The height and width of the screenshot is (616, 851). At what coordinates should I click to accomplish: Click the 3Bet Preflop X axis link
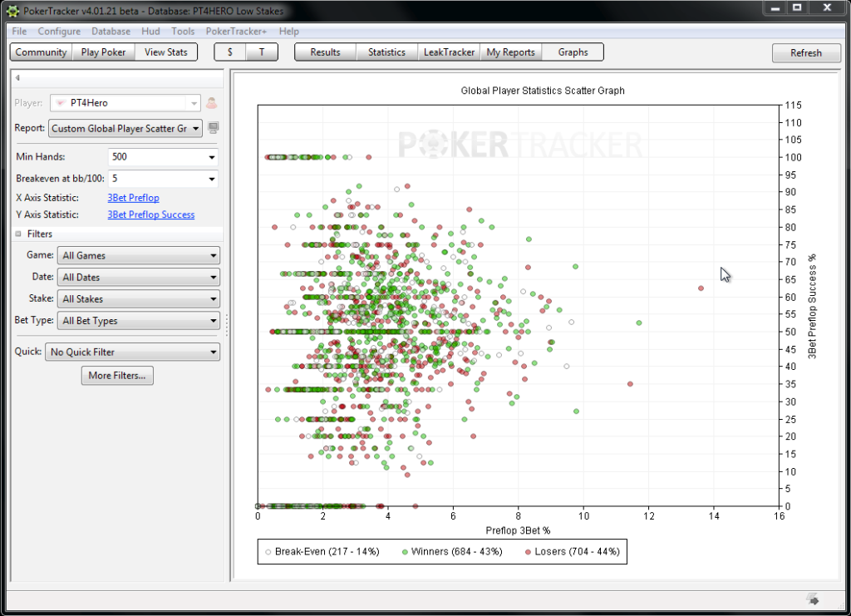click(x=134, y=198)
